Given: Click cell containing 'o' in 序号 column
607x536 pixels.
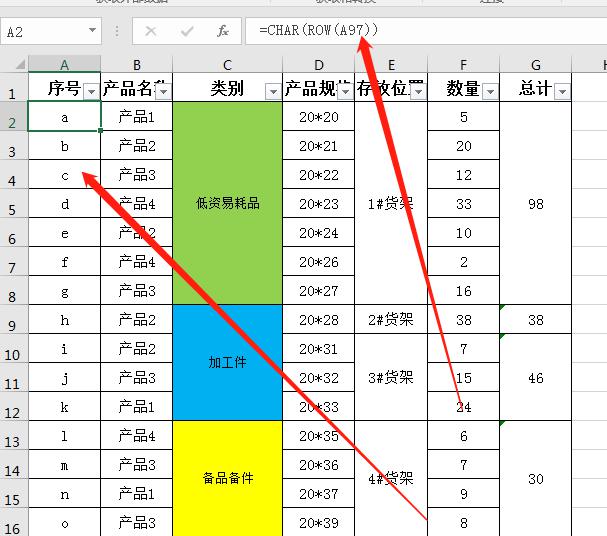Looking at the screenshot, I should 65,522.
